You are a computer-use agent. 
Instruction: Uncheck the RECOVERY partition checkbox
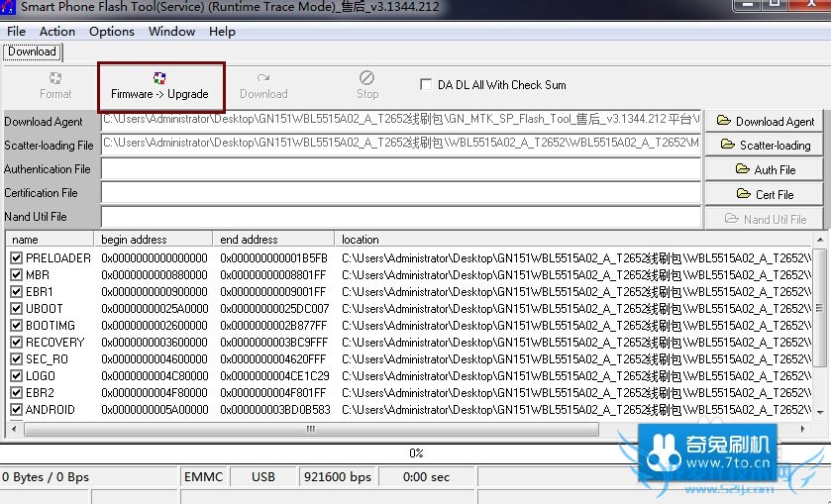pyautogui.click(x=17, y=343)
